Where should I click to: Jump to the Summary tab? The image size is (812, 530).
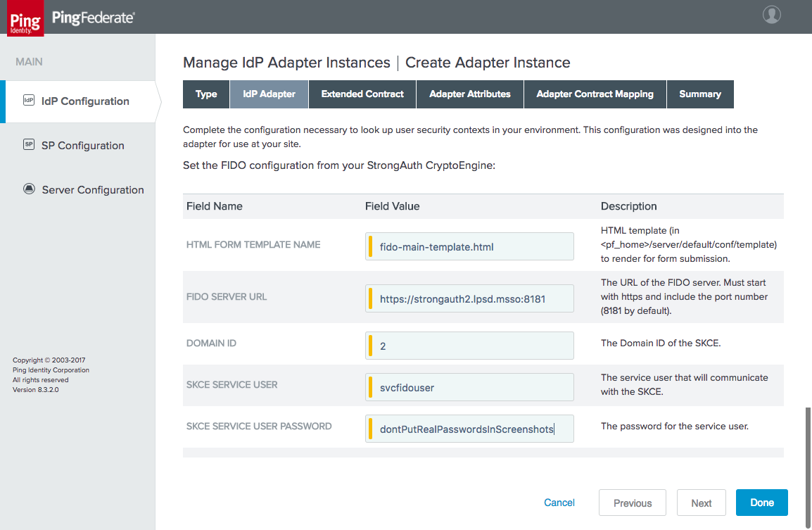click(700, 94)
